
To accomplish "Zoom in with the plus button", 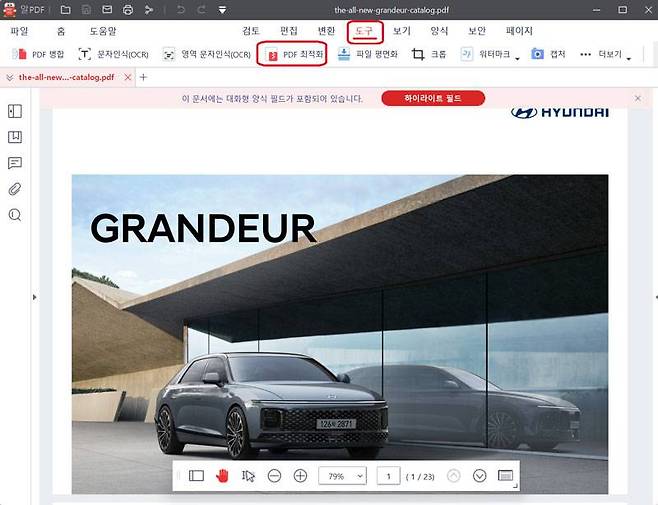I will 300,476.
